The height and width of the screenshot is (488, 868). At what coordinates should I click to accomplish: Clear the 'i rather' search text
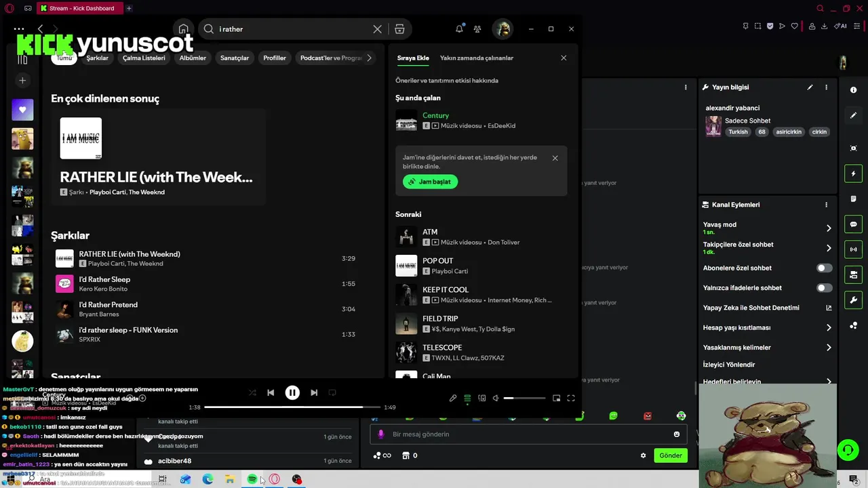tap(378, 29)
